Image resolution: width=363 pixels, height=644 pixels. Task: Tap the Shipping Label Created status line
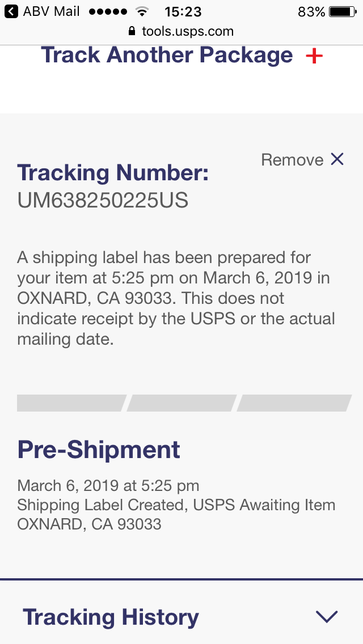(176, 505)
